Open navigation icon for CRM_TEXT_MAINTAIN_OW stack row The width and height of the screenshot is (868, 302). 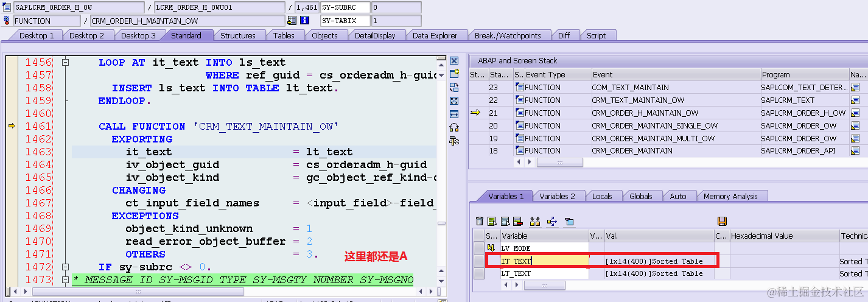click(855, 100)
